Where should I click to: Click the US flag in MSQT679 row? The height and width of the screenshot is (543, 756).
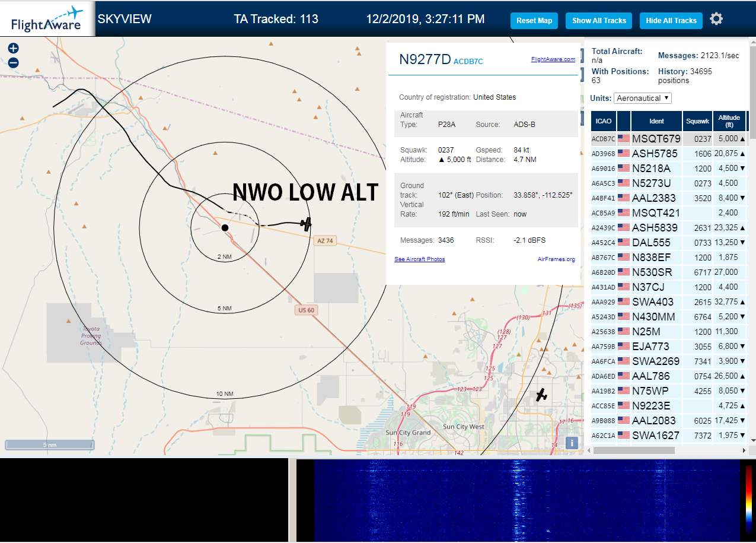624,139
